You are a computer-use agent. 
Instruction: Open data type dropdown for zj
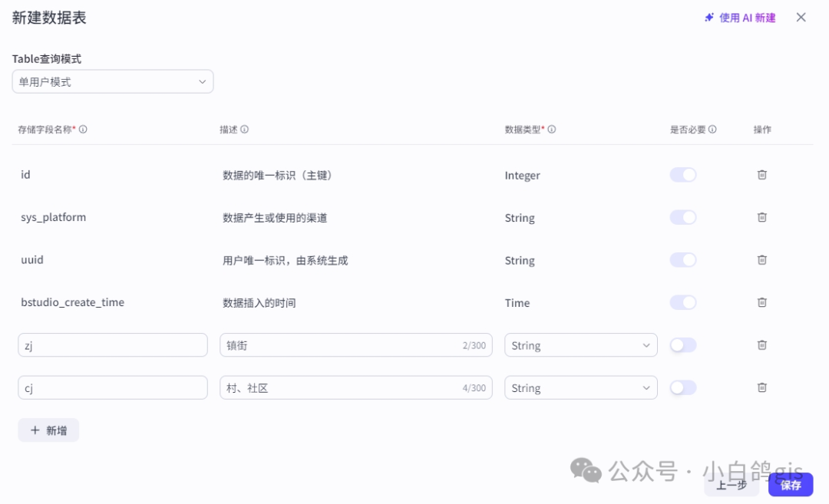580,345
